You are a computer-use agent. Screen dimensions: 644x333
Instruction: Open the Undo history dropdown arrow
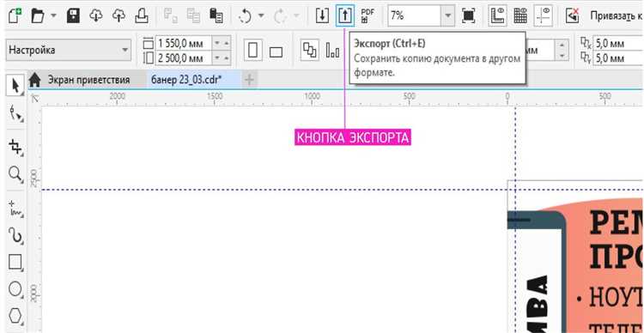261,16
